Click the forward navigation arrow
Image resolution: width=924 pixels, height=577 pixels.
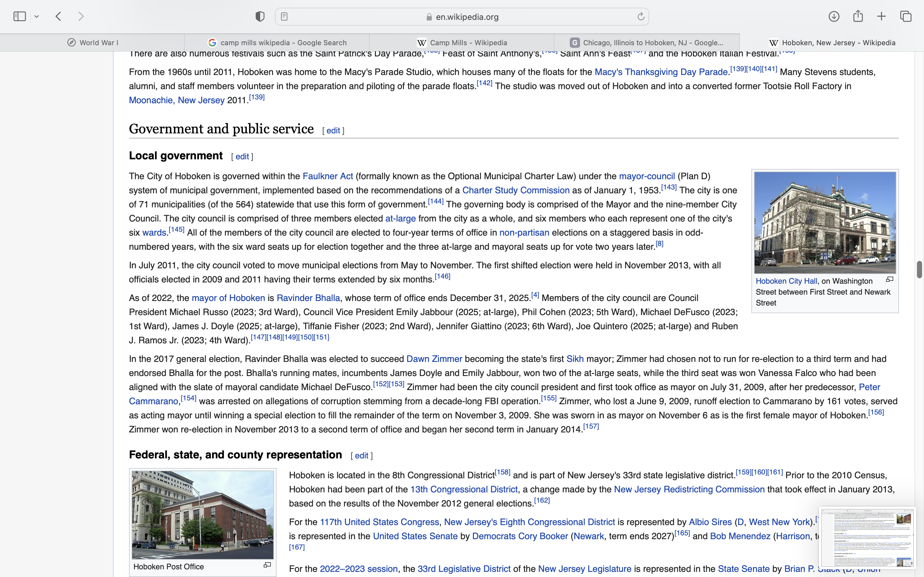81,16
